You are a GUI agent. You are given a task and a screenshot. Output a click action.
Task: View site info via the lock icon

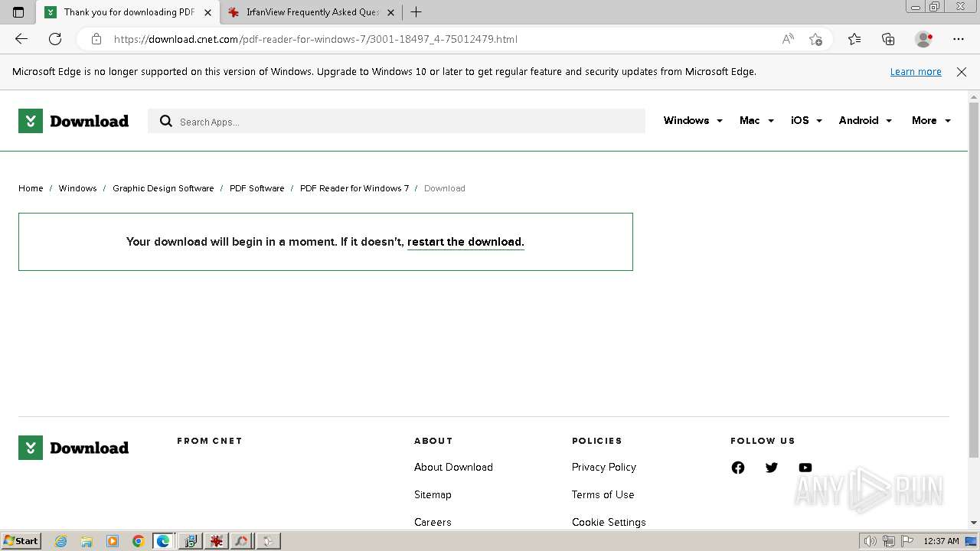(x=96, y=39)
